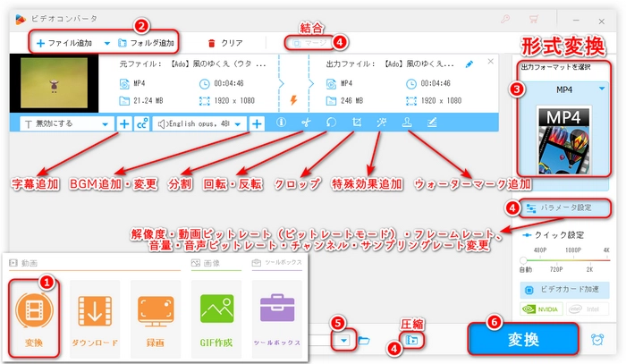Open the file information icon
The image size is (626, 364).
click(x=281, y=123)
